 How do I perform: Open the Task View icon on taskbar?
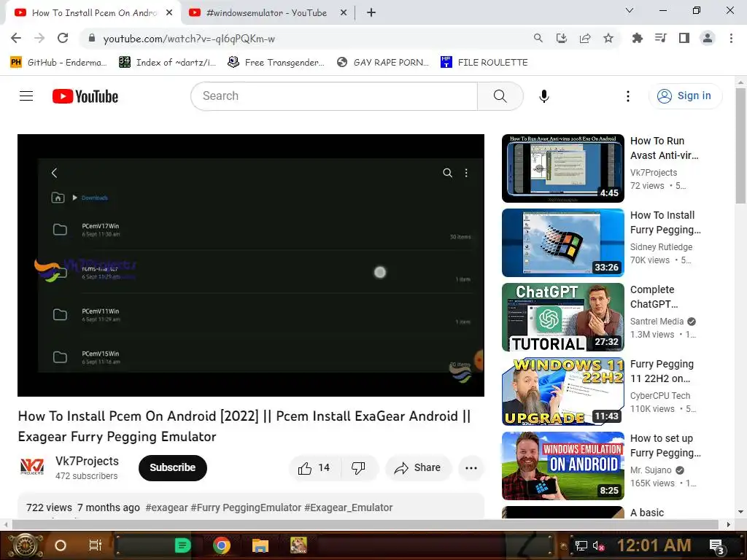[96, 545]
